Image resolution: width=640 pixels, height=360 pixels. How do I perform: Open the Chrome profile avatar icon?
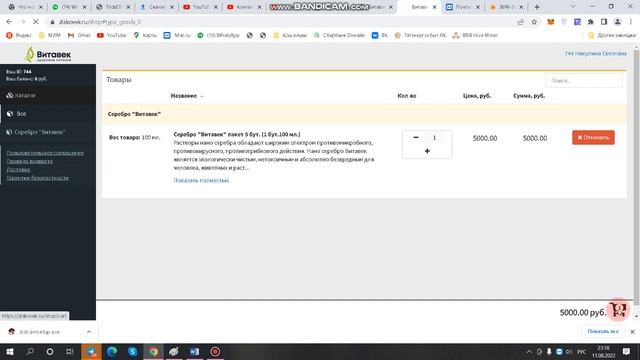[x=618, y=22]
